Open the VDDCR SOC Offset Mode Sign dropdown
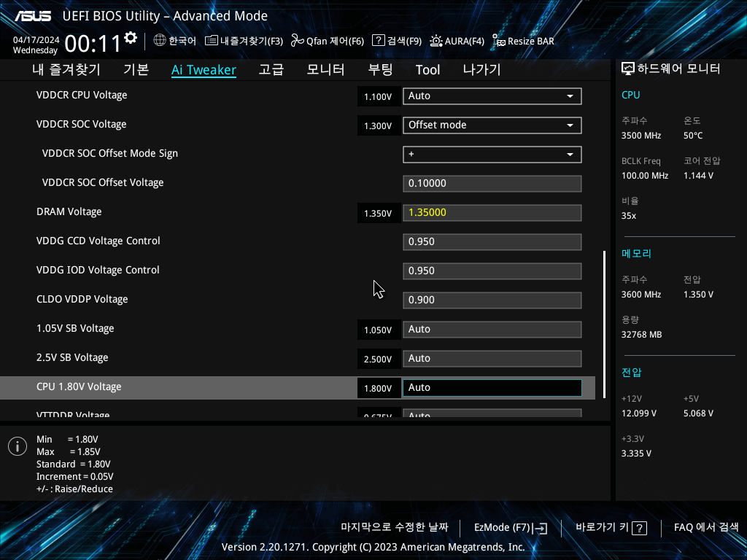 click(x=492, y=155)
